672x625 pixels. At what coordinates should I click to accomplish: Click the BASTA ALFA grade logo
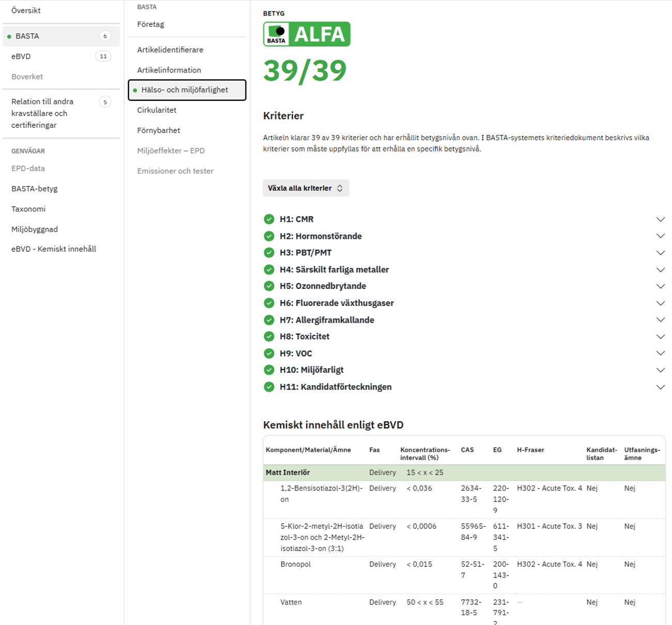[307, 34]
